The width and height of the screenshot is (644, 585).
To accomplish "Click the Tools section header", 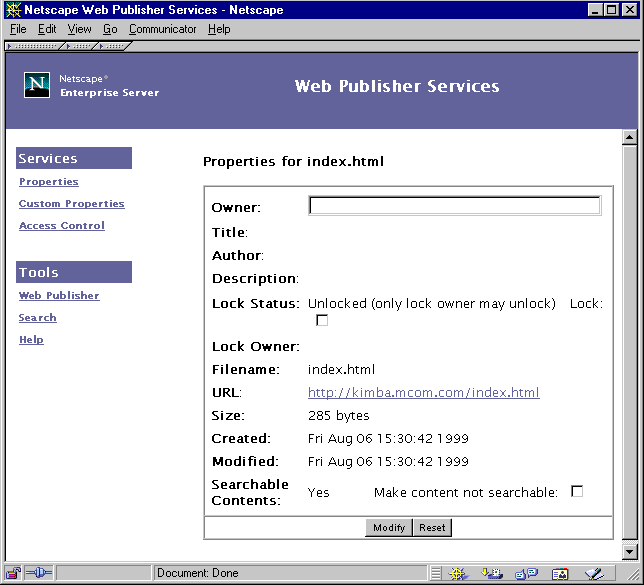I will click(74, 272).
